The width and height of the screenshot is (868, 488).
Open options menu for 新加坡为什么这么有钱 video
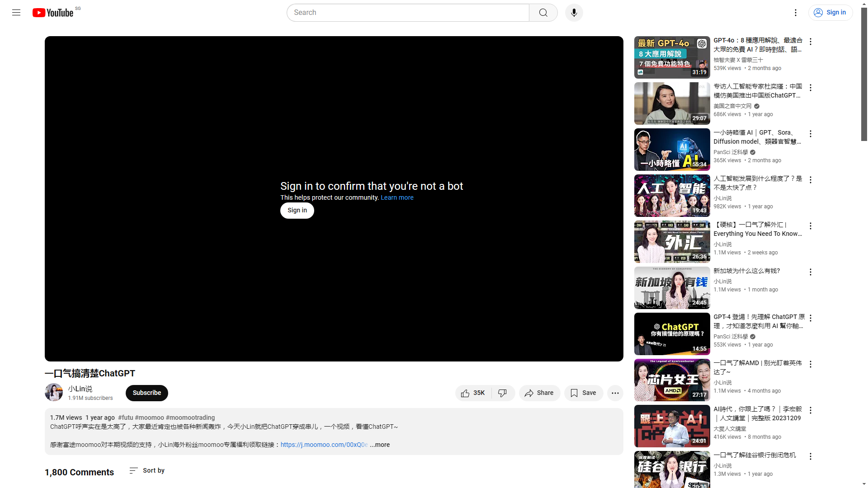(x=810, y=272)
